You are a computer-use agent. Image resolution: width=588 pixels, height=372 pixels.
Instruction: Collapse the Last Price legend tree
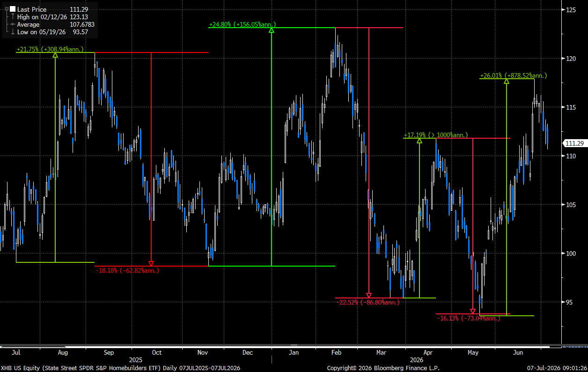pyautogui.click(x=6, y=9)
